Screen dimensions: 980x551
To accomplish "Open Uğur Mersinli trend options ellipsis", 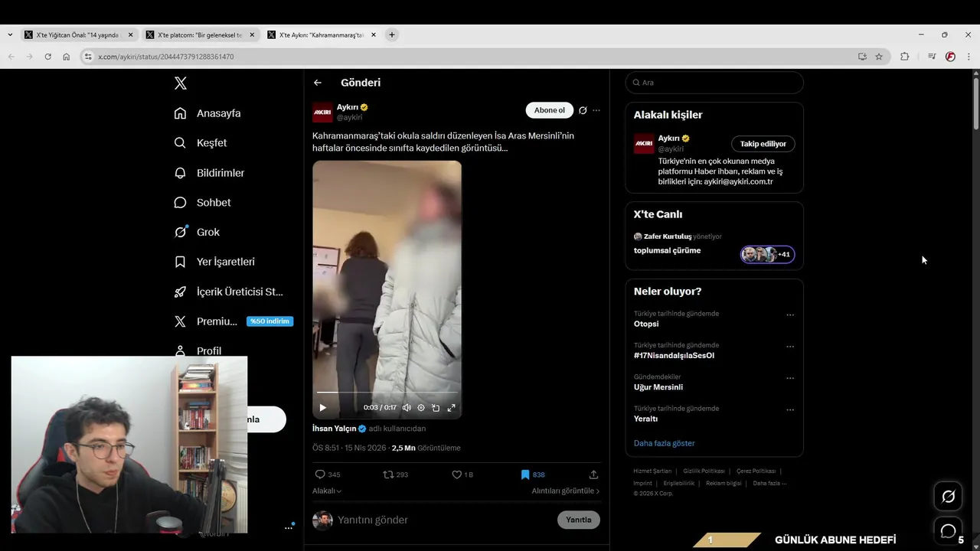I will (x=790, y=378).
